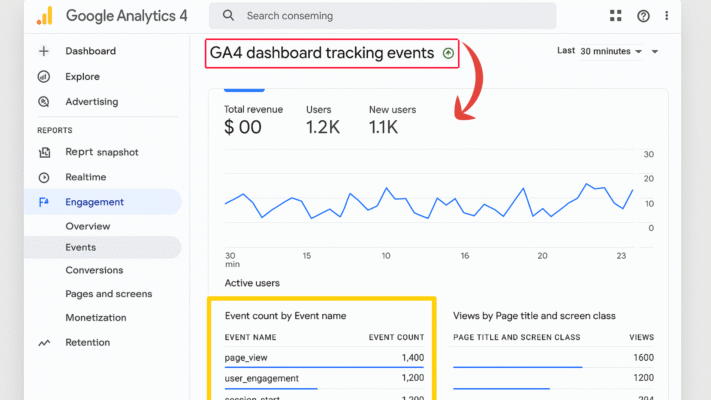711x400 pixels.
Task: Open the Last 30 minutes dropdown
Action: pyautogui.click(x=608, y=51)
